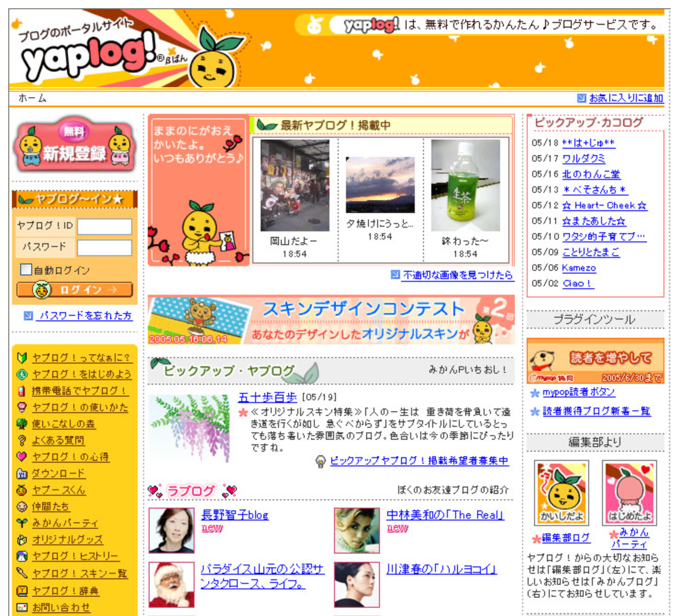Click the star icon beside mypop読者ボタン
This screenshot has height=616, width=680.
535,393
